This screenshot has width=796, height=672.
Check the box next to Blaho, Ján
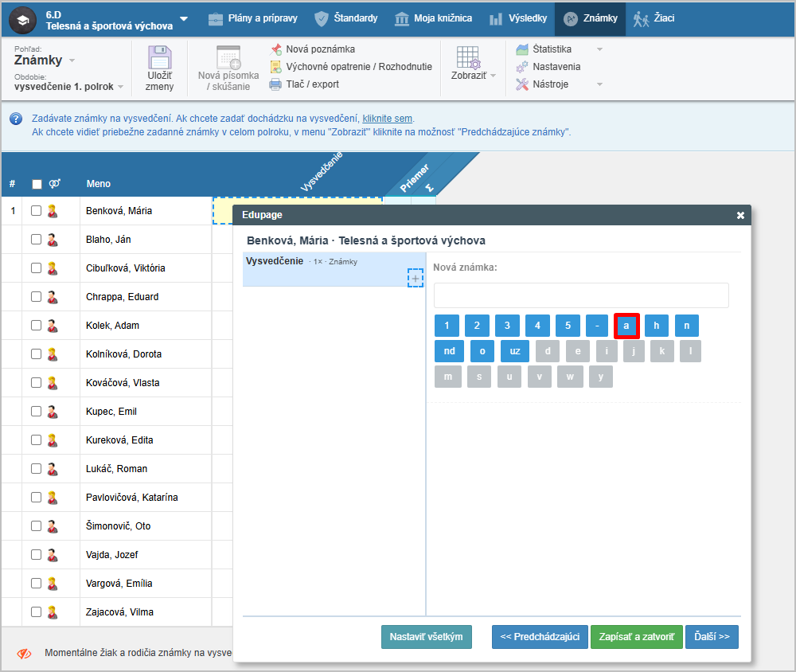pyautogui.click(x=36, y=240)
